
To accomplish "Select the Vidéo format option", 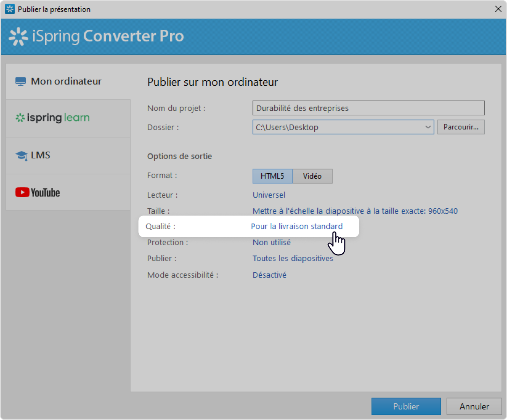I will (x=312, y=176).
